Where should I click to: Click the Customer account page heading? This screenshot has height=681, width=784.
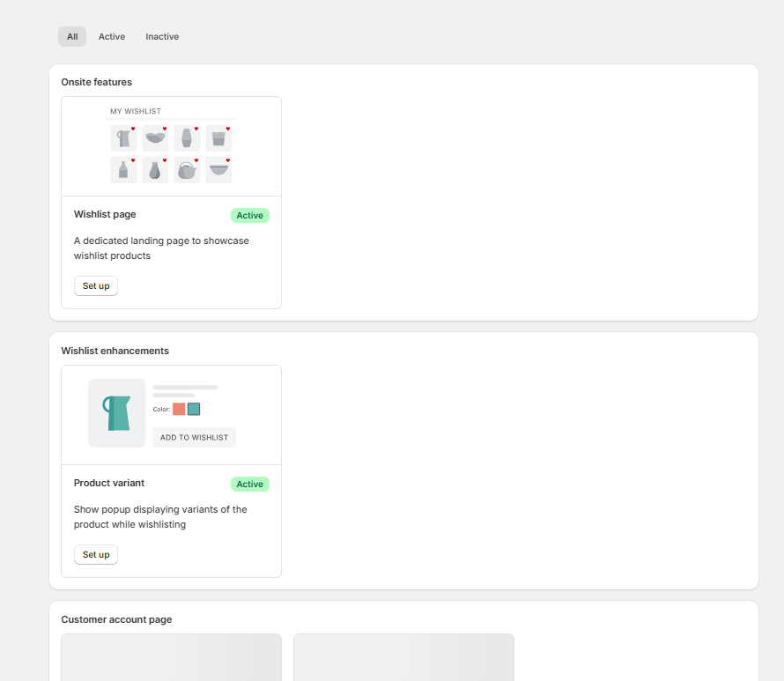(116, 619)
